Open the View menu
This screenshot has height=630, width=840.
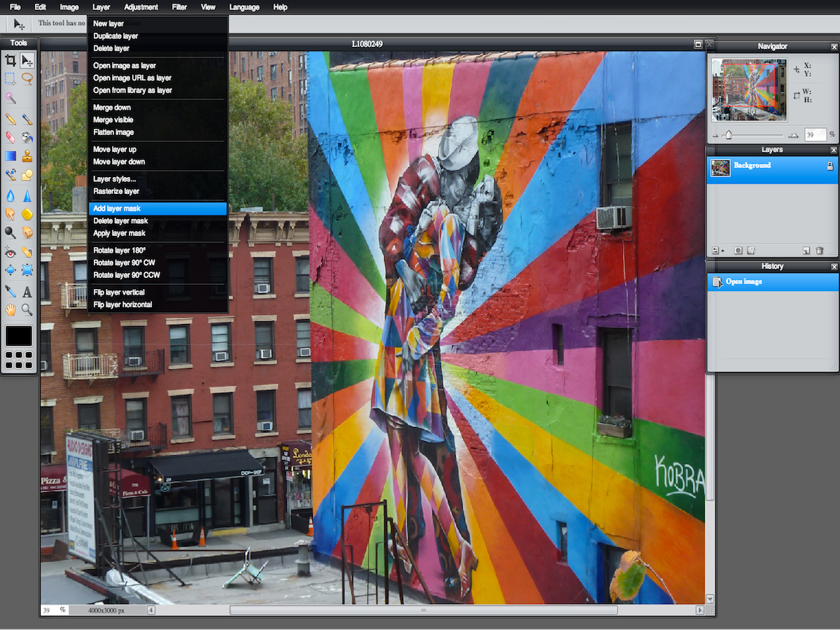coord(208,7)
